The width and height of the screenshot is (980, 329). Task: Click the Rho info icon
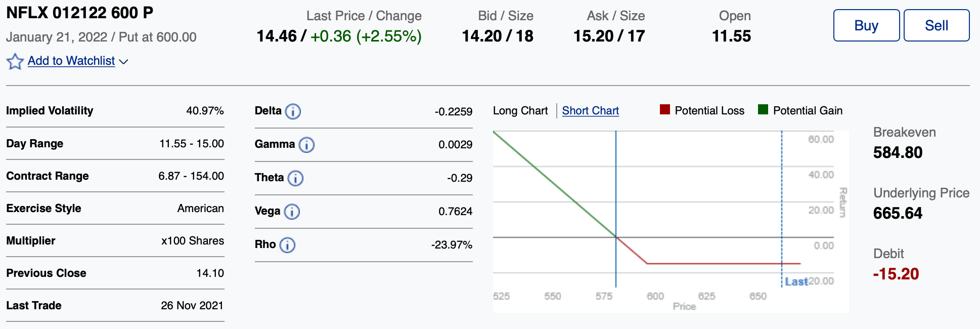pos(287,245)
